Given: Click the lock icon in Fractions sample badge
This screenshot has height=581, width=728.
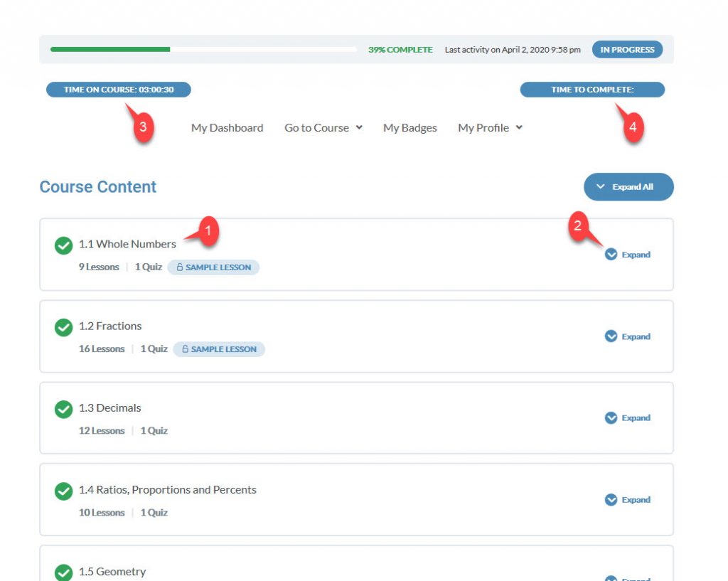Looking at the screenshot, I should 186,348.
